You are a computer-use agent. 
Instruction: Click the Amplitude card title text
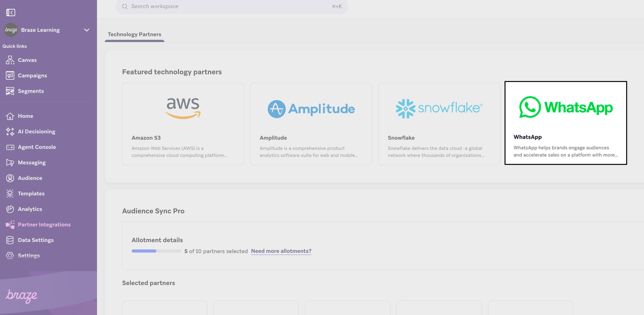(273, 138)
